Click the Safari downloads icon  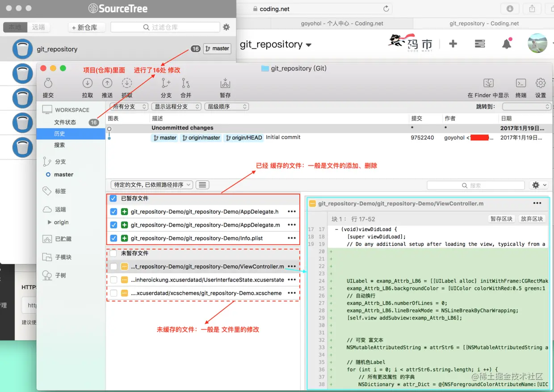click(510, 8)
